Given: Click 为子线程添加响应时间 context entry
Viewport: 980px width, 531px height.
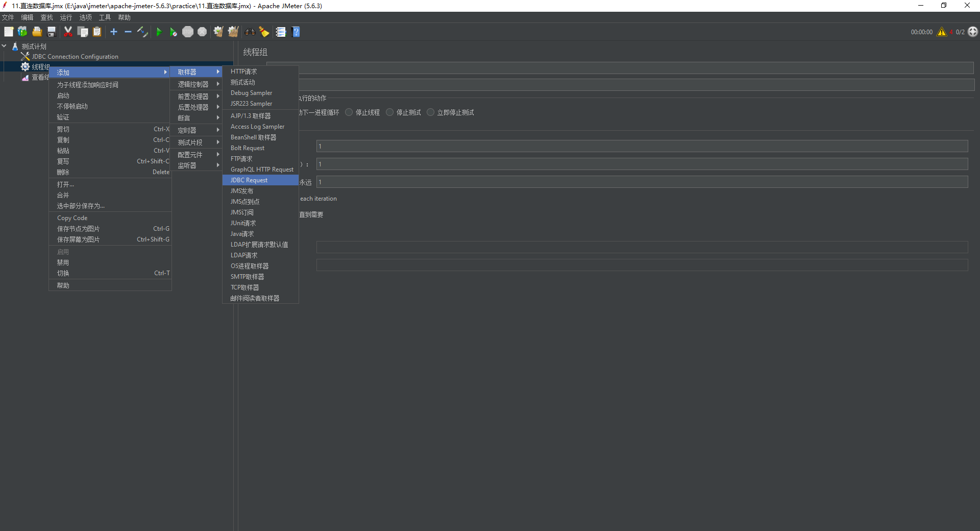Looking at the screenshot, I should 110,85.
